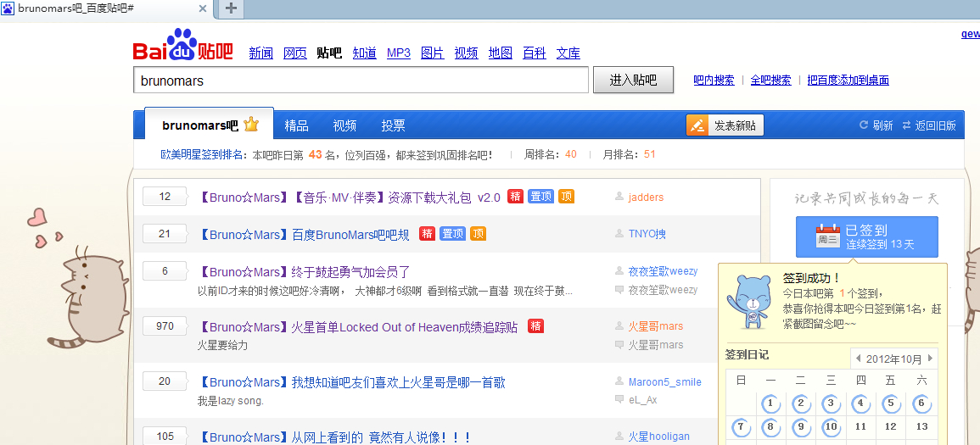Click the Baidu Tieba logo

182,45
